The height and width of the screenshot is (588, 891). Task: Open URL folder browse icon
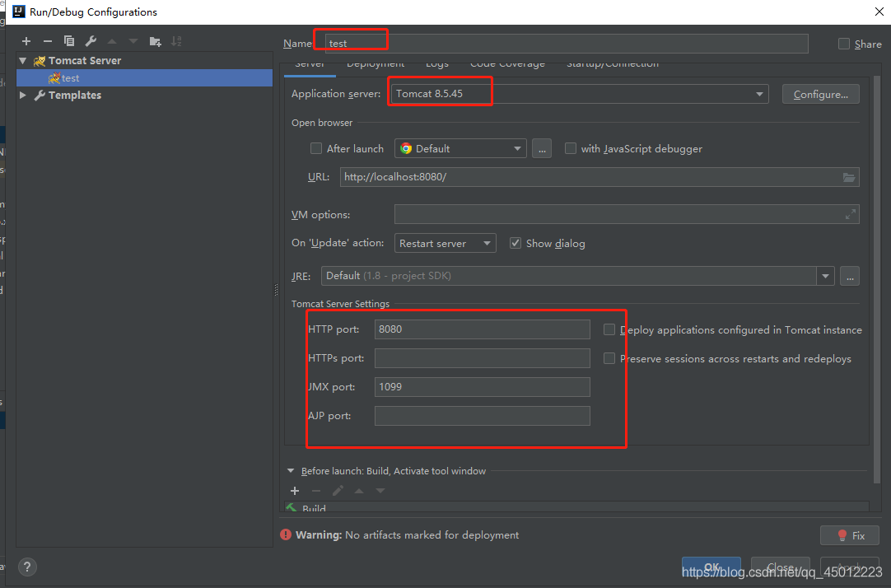click(x=848, y=177)
